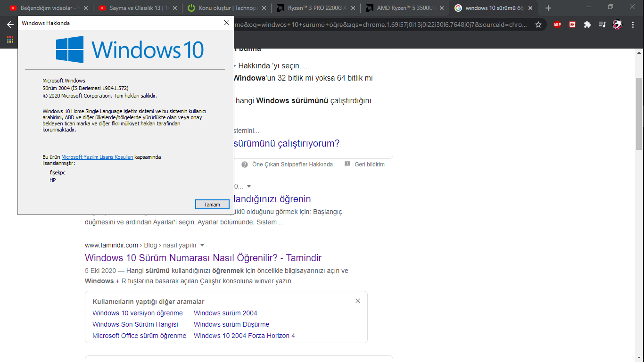Open the ABP Adblock Plus extension
Viewport: 644px width, 362px height.
(557, 25)
